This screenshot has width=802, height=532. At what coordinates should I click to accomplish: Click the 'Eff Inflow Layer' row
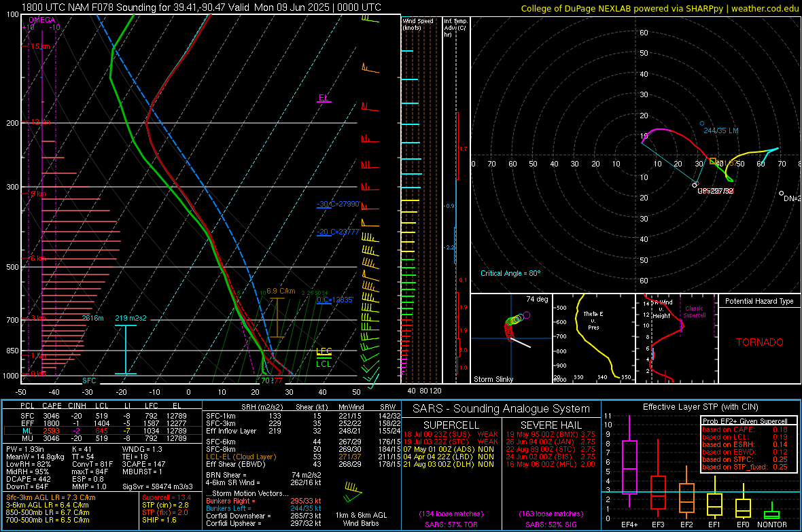coord(303,431)
